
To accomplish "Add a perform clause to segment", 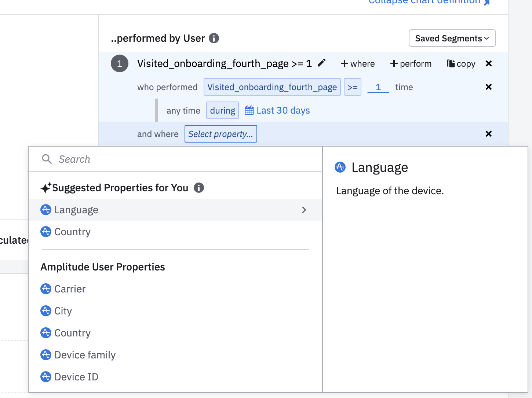I will [411, 64].
